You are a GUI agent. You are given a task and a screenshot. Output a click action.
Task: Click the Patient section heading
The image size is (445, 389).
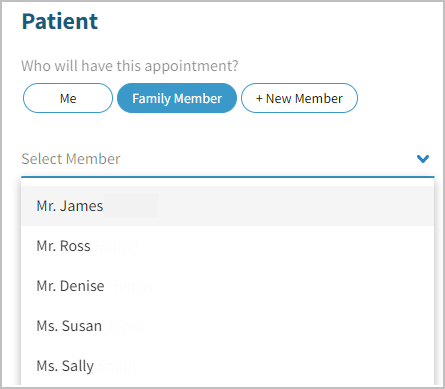click(x=60, y=21)
